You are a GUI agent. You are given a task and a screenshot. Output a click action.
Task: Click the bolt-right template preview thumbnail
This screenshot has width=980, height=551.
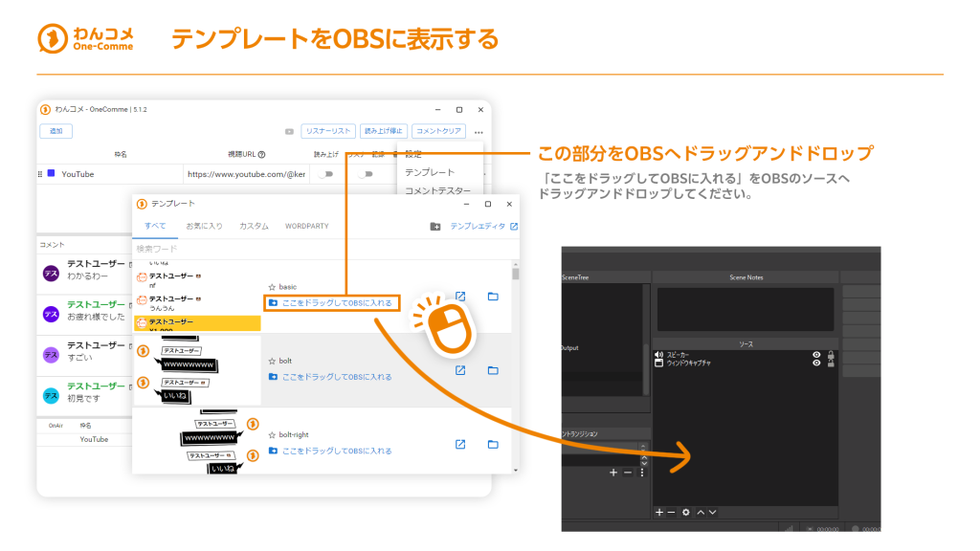(x=197, y=440)
